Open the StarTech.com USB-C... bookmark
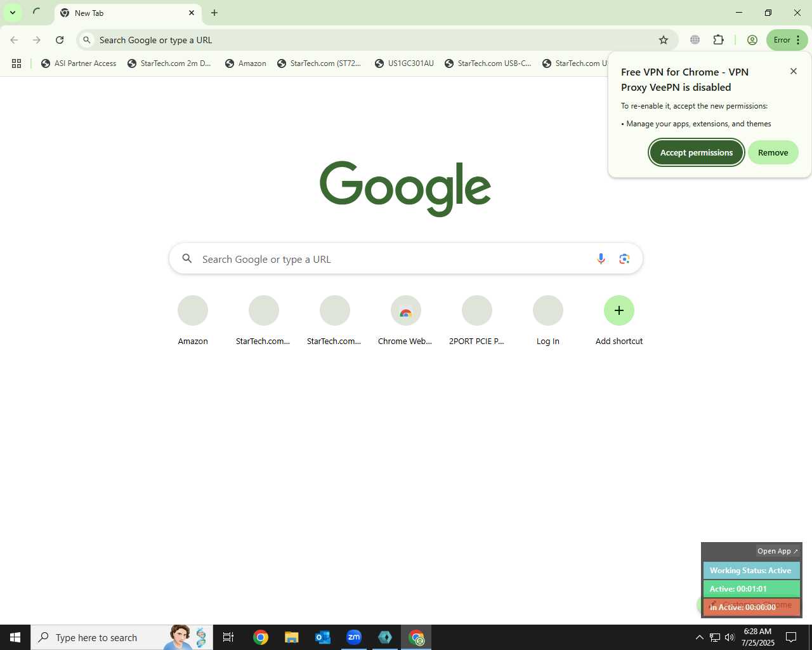The width and height of the screenshot is (812, 650). point(488,63)
